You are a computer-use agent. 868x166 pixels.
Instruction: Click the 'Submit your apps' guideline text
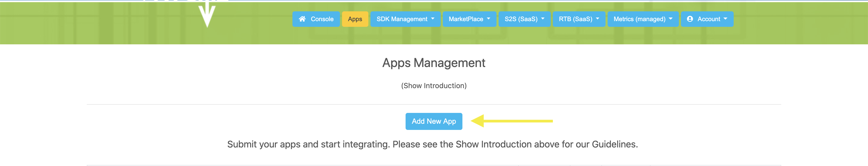click(x=432, y=144)
